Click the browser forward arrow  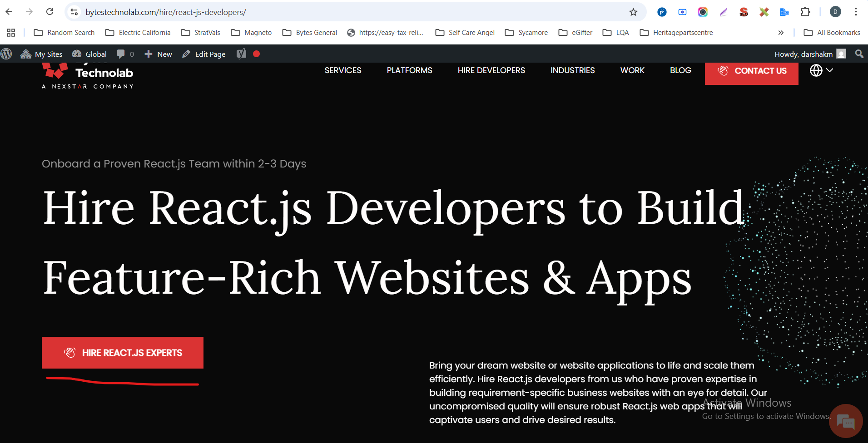29,12
